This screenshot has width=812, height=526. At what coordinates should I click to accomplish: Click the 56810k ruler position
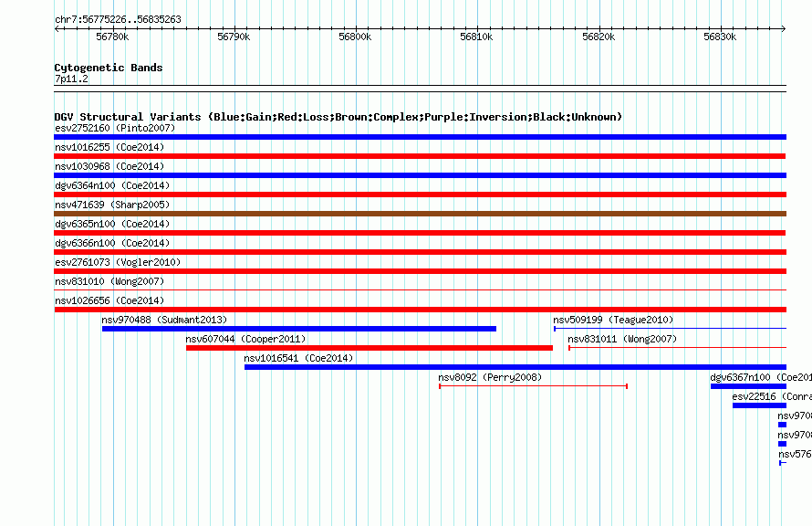(x=476, y=37)
